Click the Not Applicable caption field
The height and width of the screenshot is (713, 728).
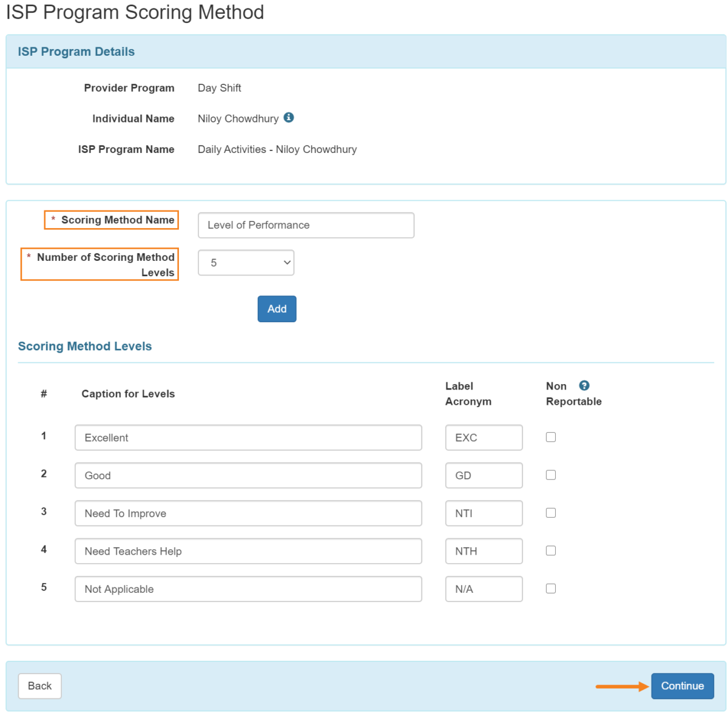(x=248, y=589)
